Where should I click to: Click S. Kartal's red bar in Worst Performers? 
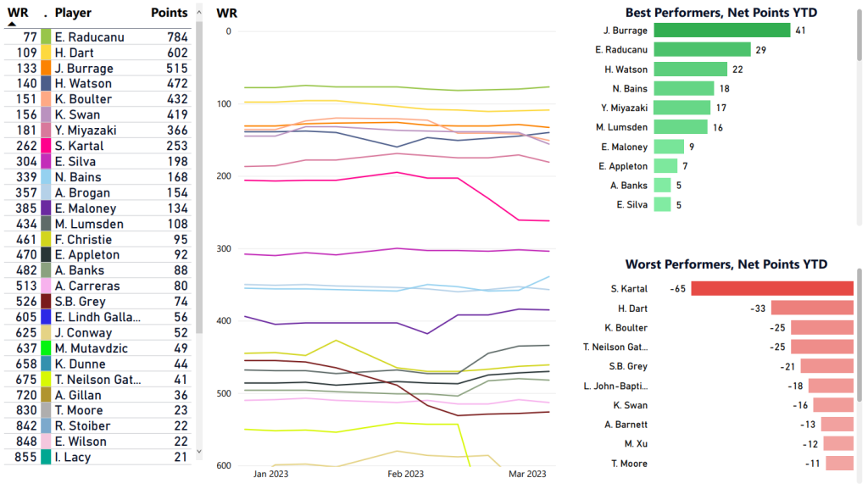coord(772,288)
